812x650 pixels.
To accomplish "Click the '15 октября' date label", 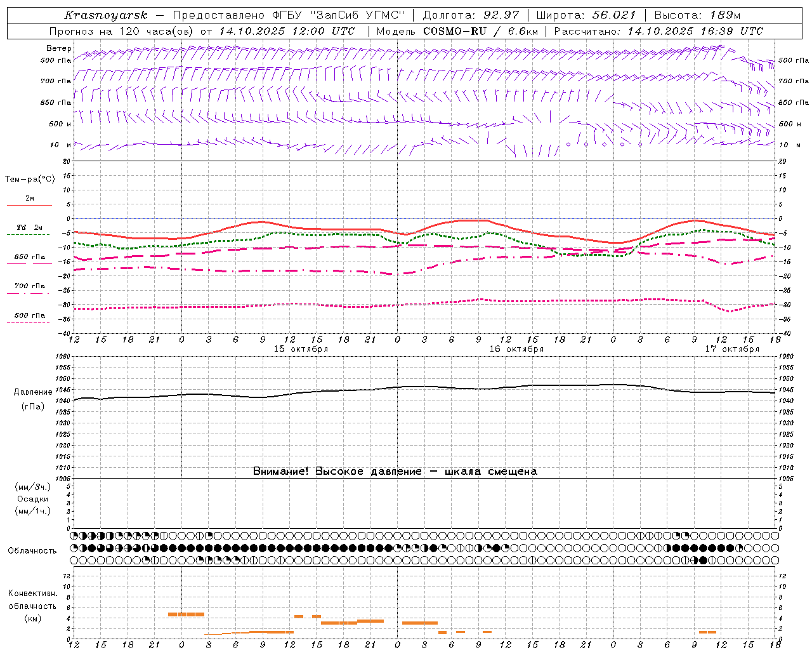I will click(301, 349).
